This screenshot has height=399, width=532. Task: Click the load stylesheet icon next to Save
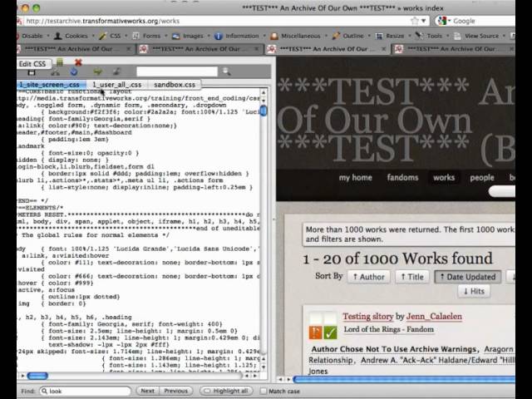pyautogui.click(x=55, y=71)
